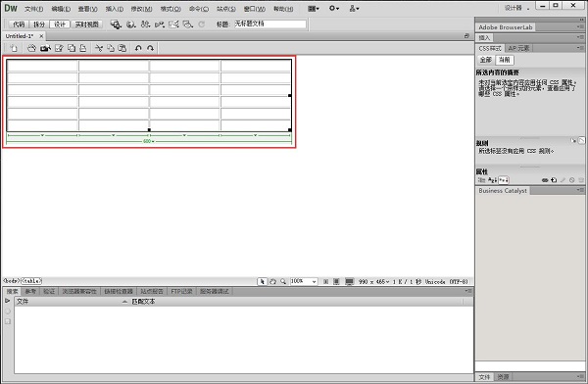This screenshot has width=588, height=384.
Task: Open the Insert menu in menu bar
Action: point(115,9)
